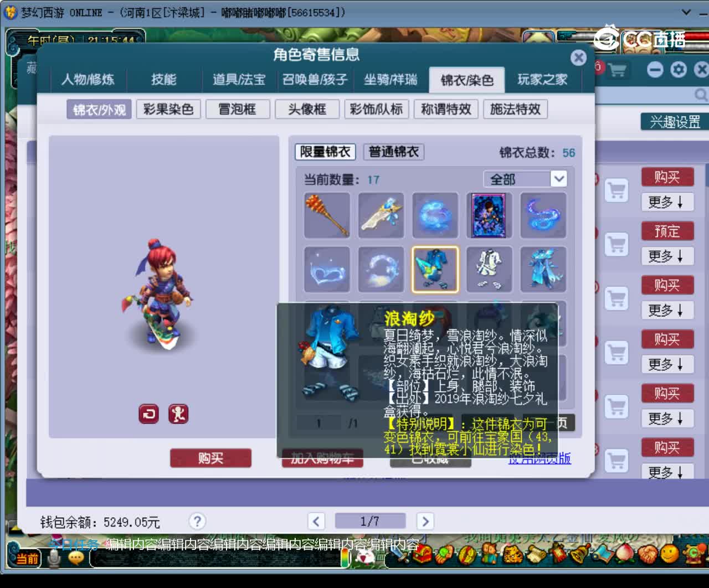Select the 锦衣/外观 sub-tab

click(100, 110)
